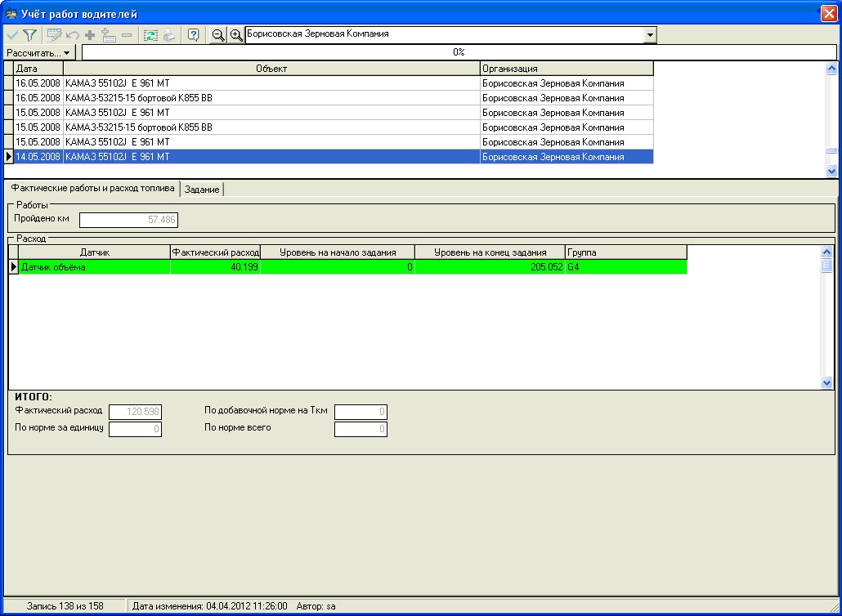Click the Объект column header

click(271, 69)
